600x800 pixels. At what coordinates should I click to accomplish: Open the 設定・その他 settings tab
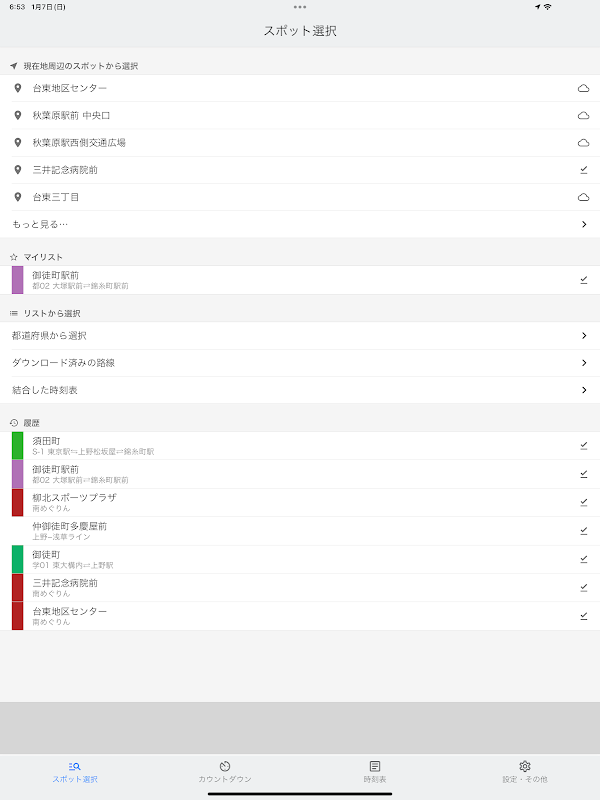point(524,771)
